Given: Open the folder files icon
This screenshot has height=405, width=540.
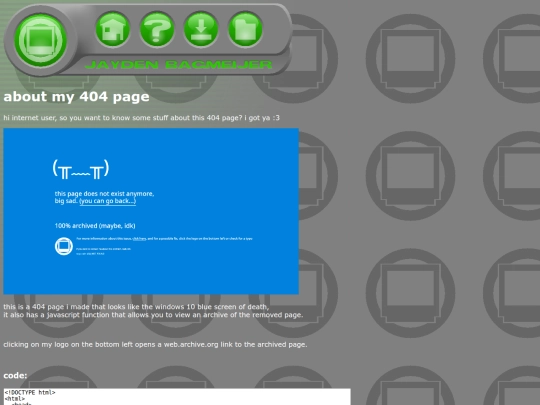Looking at the screenshot, I should coord(246,30).
